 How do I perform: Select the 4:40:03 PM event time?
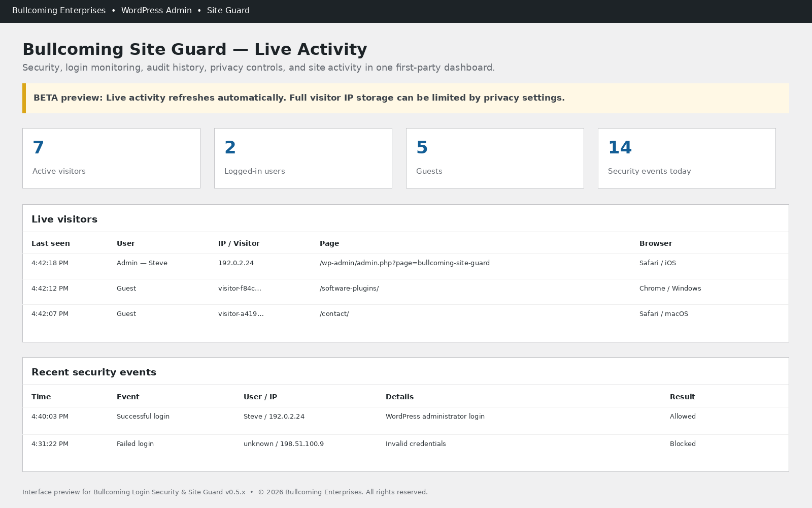pyautogui.click(x=50, y=417)
